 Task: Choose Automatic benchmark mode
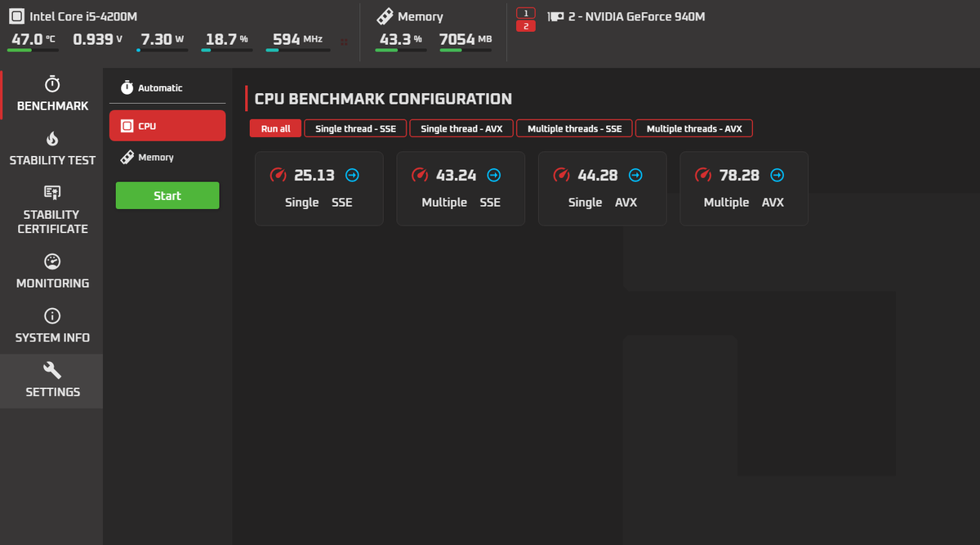167,87
